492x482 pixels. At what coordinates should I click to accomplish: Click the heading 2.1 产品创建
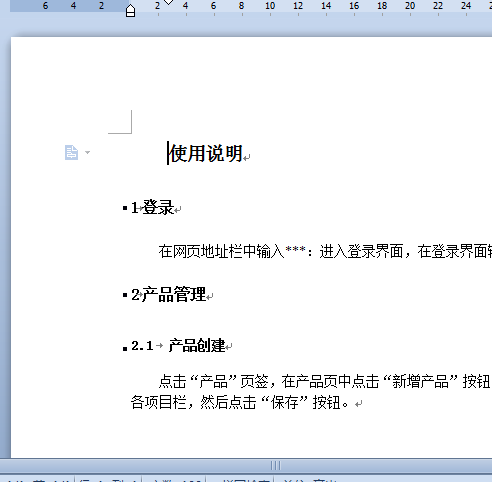[x=178, y=345]
